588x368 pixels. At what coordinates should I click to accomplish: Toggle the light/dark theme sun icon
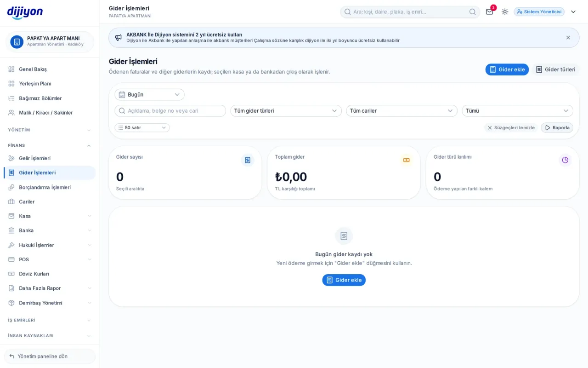tap(505, 11)
